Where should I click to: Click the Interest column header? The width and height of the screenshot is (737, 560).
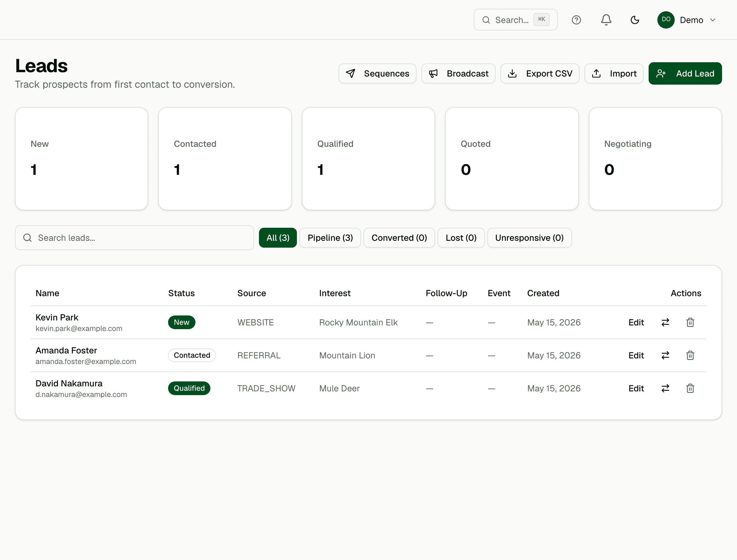[x=335, y=293]
